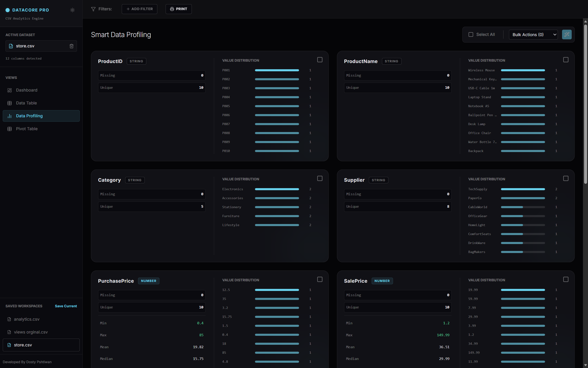This screenshot has width=588, height=368.
Task: Click Developed By Dosty Pshtiwan footer
Action: click(27, 362)
